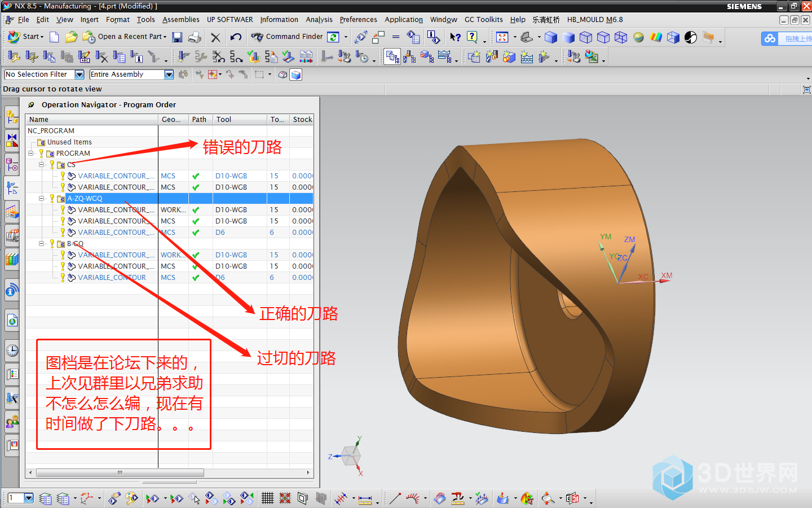Open the Command Finder tool
This screenshot has height=508, width=812.
click(287, 37)
